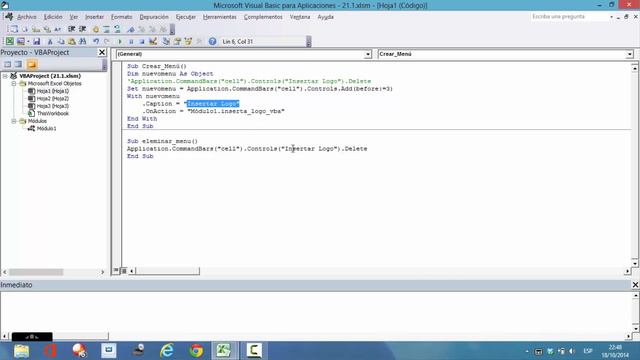
Task: Toggle breakpoint with hand icon
Action: click(x=96, y=29)
